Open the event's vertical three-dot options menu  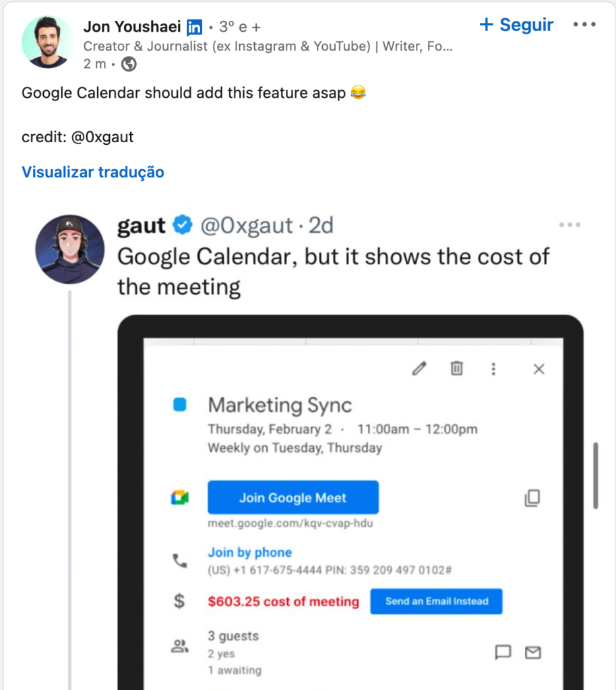click(493, 369)
